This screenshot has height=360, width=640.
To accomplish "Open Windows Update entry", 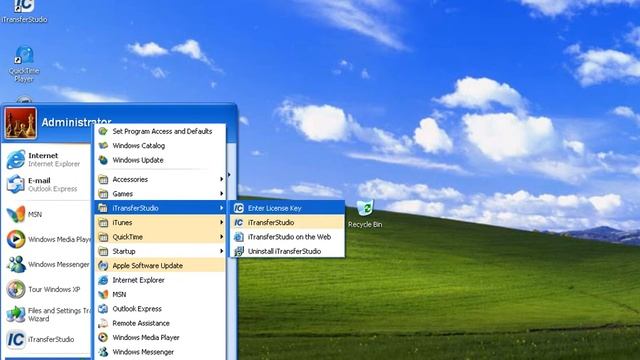I will 160,160.
